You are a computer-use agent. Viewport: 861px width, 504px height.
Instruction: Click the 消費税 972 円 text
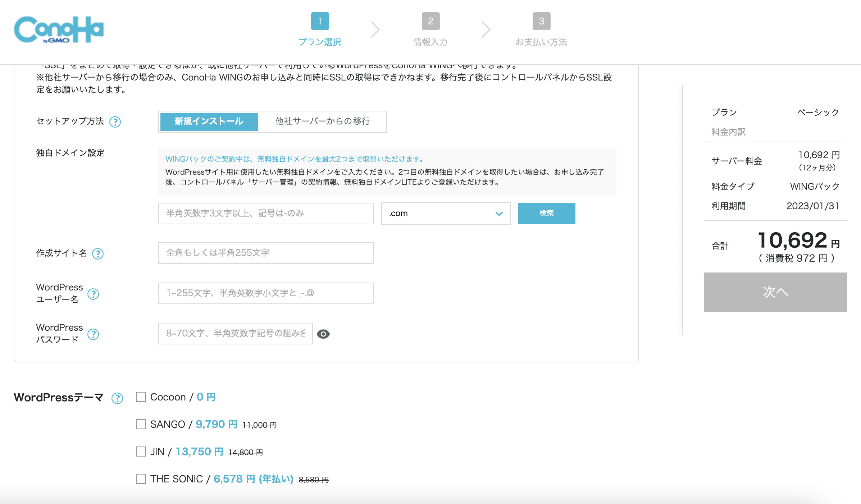tap(797, 258)
